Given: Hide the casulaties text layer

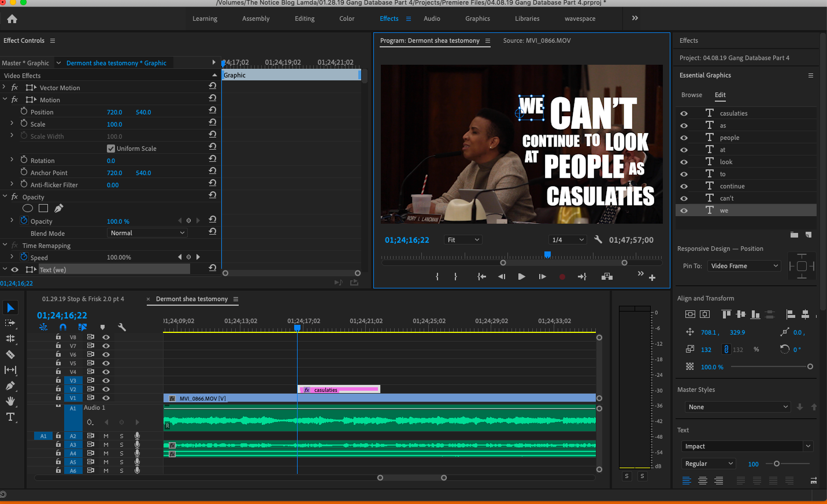Looking at the screenshot, I should pos(684,113).
